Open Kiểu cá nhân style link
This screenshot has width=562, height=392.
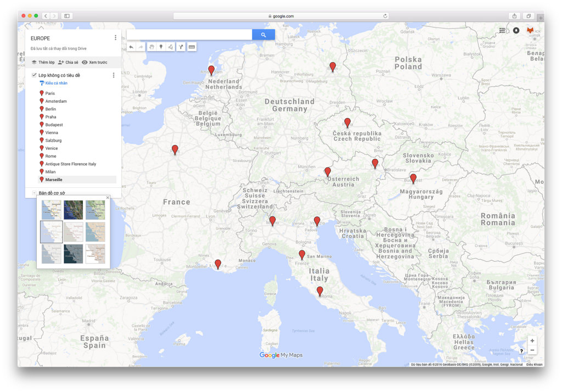click(x=54, y=83)
